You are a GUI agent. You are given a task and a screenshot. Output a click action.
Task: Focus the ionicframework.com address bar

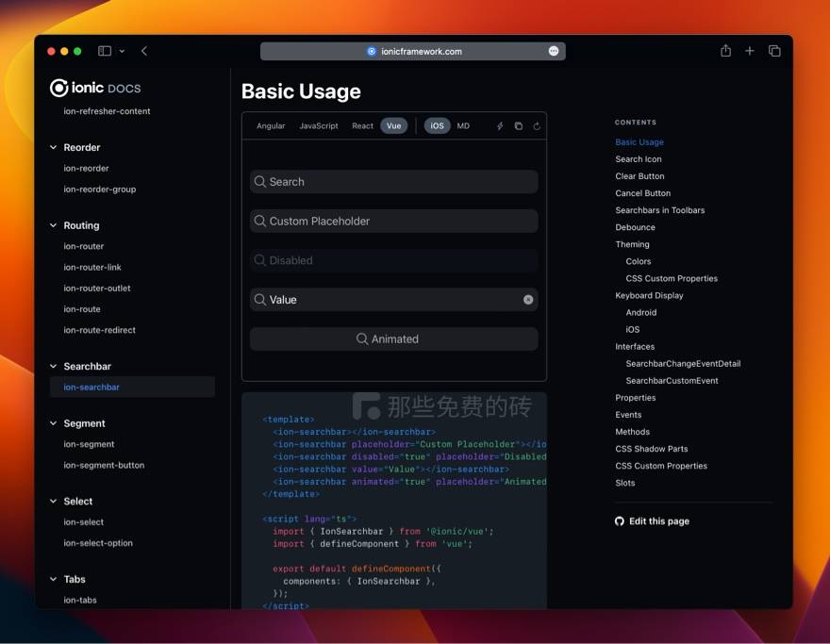coord(412,51)
